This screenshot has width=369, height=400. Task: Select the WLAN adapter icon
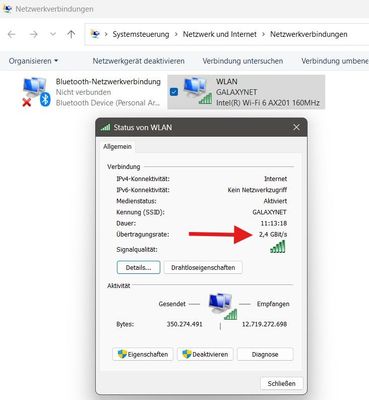[x=198, y=91]
